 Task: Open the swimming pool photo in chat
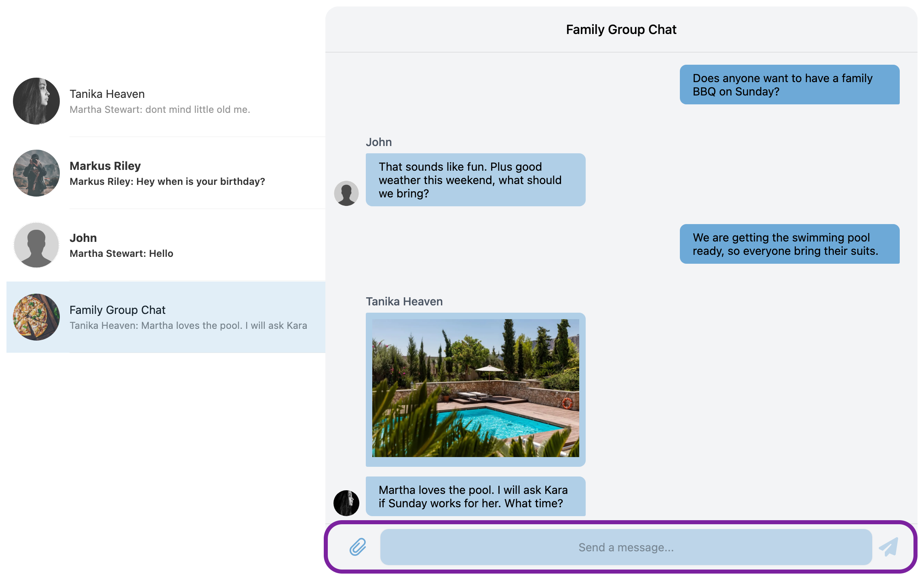[x=475, y=388]
